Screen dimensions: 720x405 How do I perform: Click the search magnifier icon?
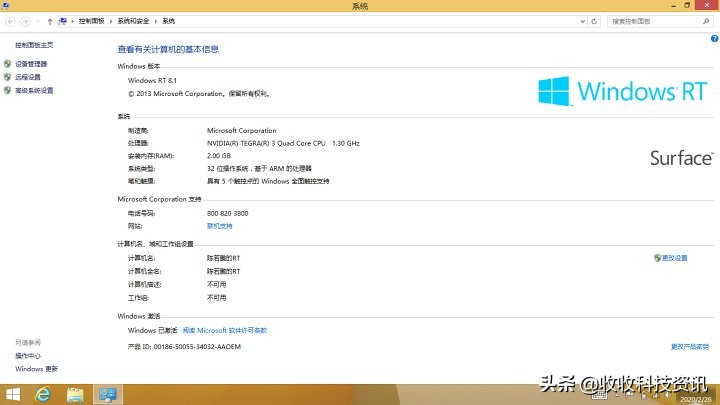tap(706, 21)
